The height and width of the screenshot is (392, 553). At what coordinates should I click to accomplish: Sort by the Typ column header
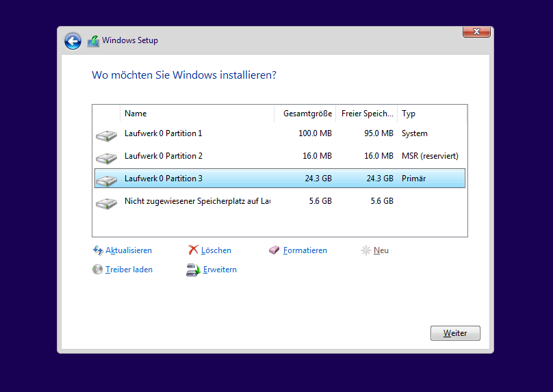click(432, 114)
